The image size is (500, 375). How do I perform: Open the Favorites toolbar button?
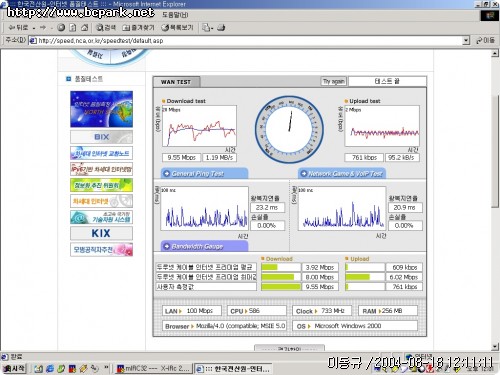click(138, 28)
